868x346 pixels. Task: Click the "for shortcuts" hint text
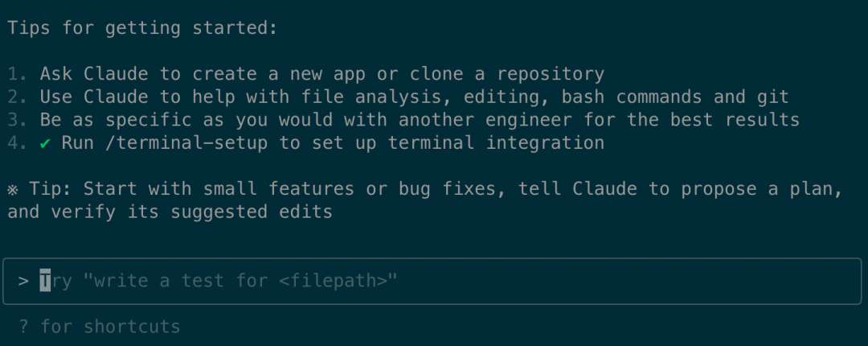(x=110, y=326)
